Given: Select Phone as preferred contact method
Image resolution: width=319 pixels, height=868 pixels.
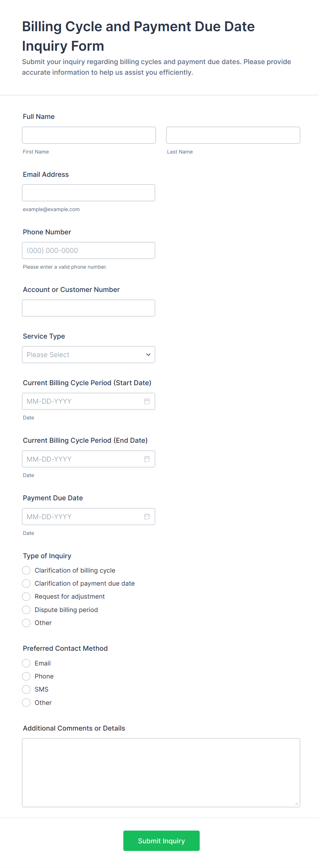Looking at the screenshot, I should (x=26, y=676).
